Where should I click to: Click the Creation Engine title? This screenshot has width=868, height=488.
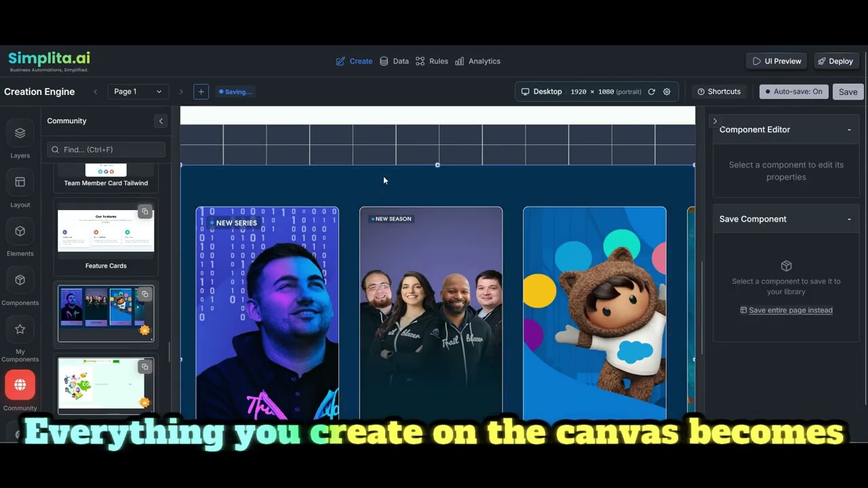pyautogui.click(x=39, y=91)
